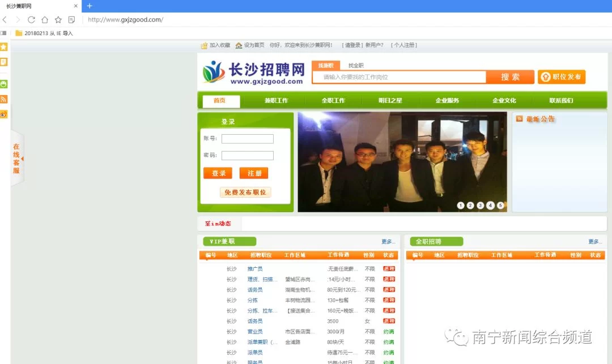The width and height of the screenshot is (612, 364).
Task: Select carousel slide number 5
Action: [499, 205]
